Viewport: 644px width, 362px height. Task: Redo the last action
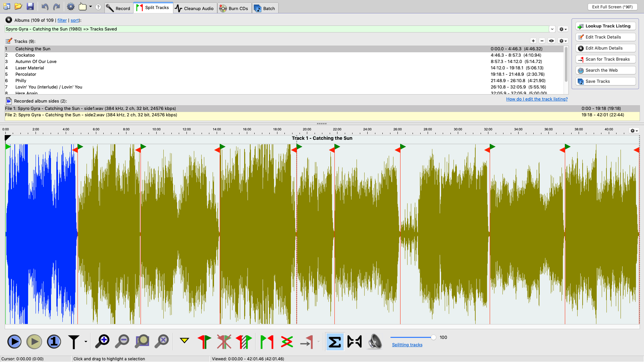[57, 6]
